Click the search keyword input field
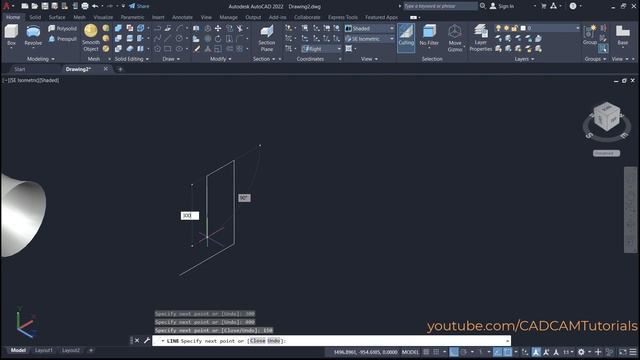The height and width of the screenshot is (360, 640). click(440, 6)
